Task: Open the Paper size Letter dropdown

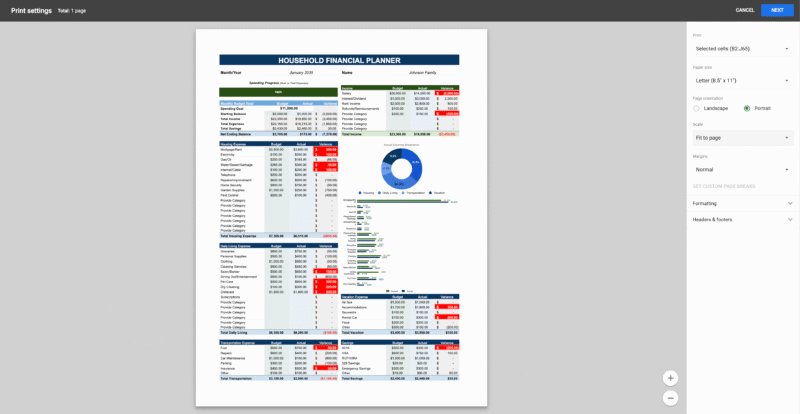Action: (x=742, y=81)
